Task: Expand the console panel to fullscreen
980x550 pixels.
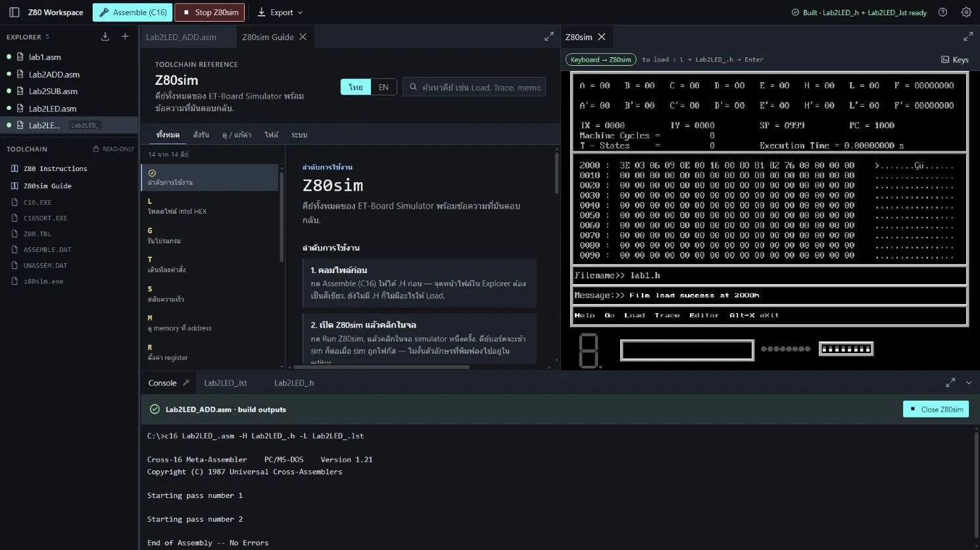Action: pos(950,383)
